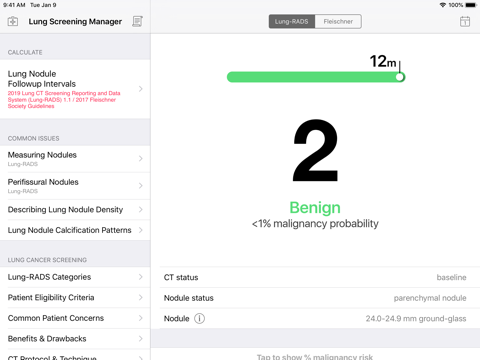
Task: Tap the large category 2 result
Action: pyautogui.click(x=315, y=150)
